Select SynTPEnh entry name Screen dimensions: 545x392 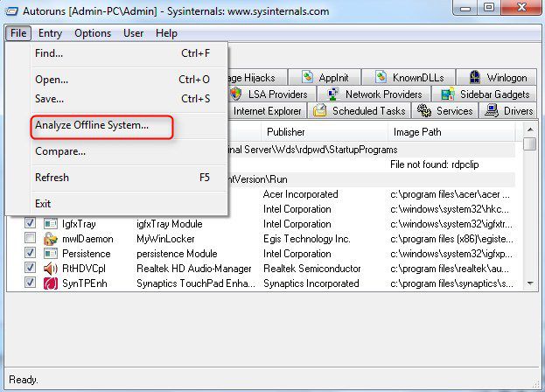click(85, 283)
